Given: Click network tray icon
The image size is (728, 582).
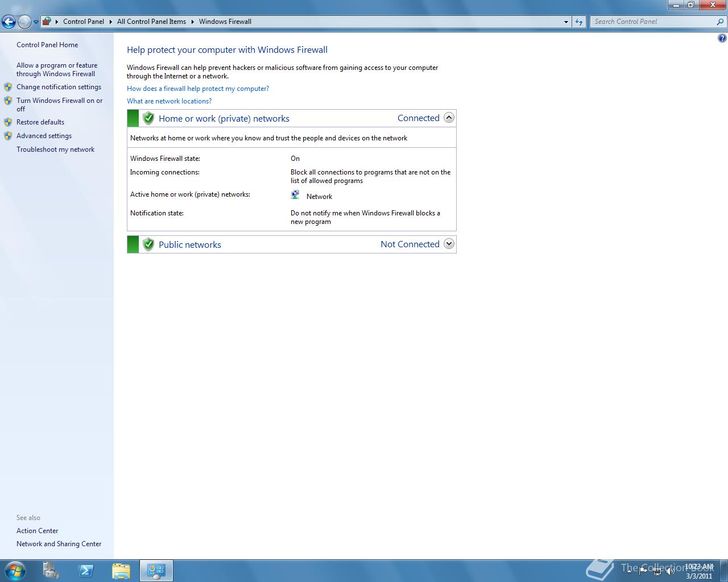Looking at the screenshot, I should coord(657,571).
